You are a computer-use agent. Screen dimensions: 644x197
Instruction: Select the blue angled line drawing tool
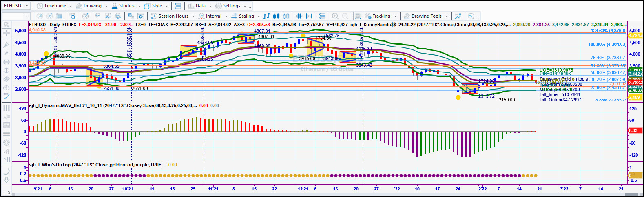[6, 96]
